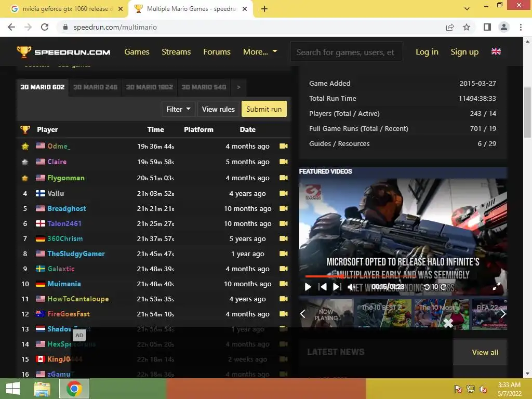Go back to previous page
The height and width of the screenshot is (399, 532).
coord(11,27)
